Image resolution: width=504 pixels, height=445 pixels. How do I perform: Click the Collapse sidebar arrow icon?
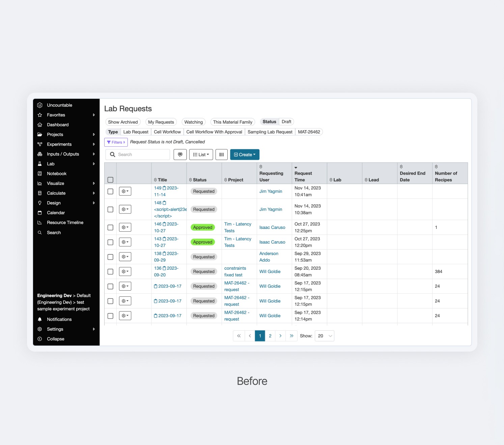pyautogui.click(x=40, y=339)
